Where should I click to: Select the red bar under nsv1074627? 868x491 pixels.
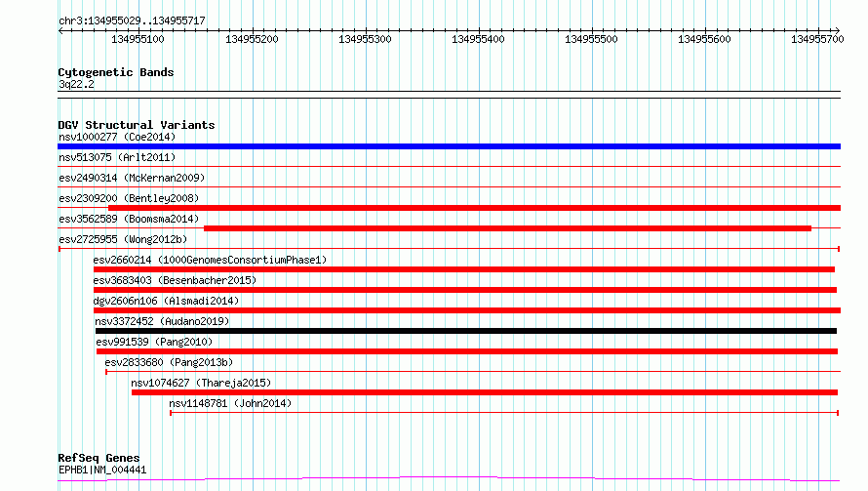(x=485, y=392)
